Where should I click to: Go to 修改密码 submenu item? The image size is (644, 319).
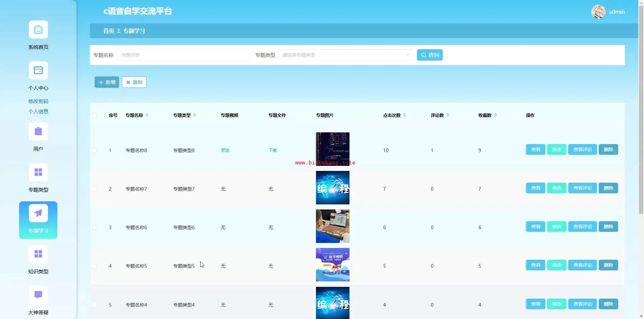pyautogui.click(x=38, y=101)
